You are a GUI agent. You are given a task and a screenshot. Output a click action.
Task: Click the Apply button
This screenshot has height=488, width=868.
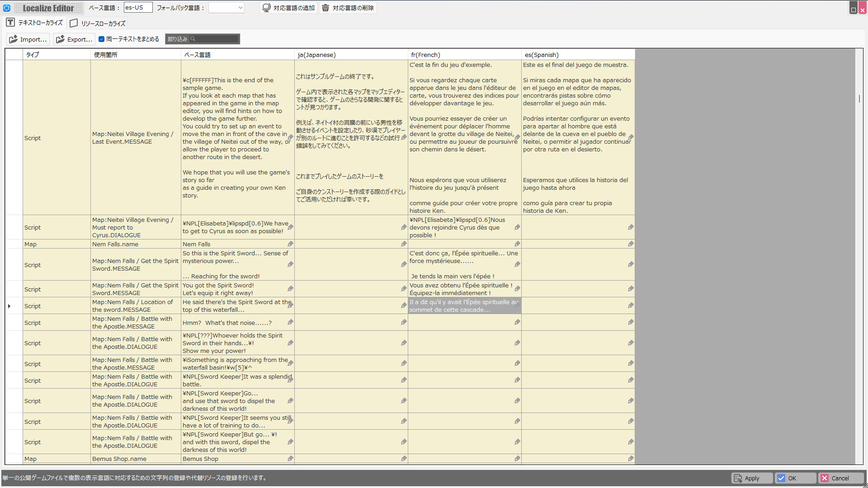(751, 478)
